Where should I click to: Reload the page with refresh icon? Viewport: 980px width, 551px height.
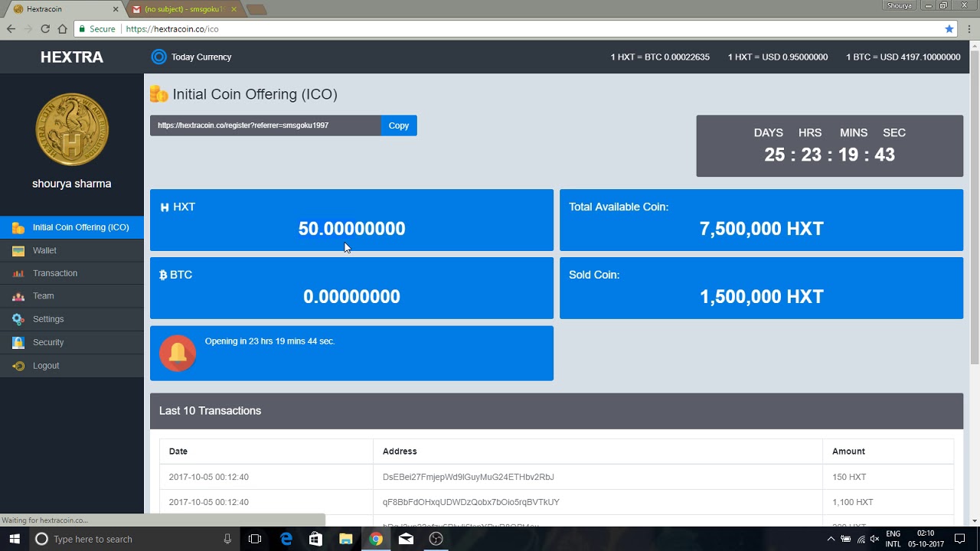45,29
